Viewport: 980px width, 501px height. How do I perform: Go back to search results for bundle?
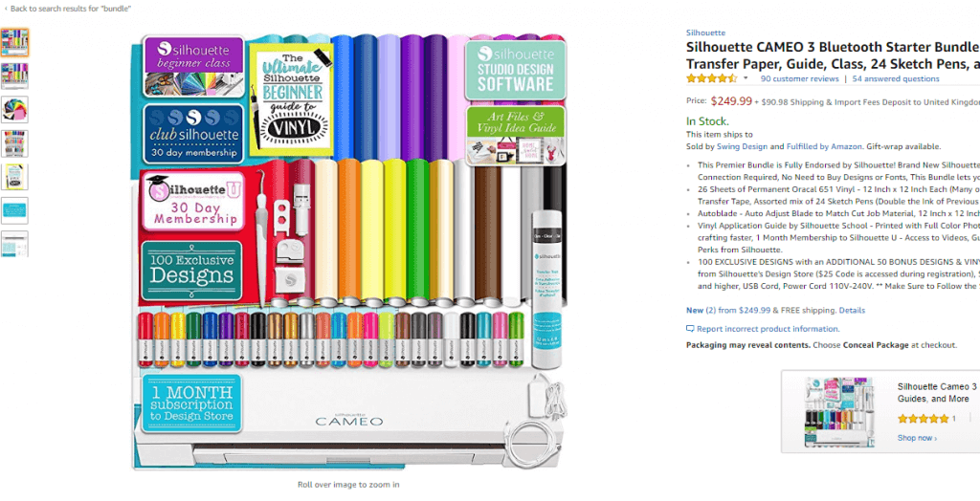(68, 9)
